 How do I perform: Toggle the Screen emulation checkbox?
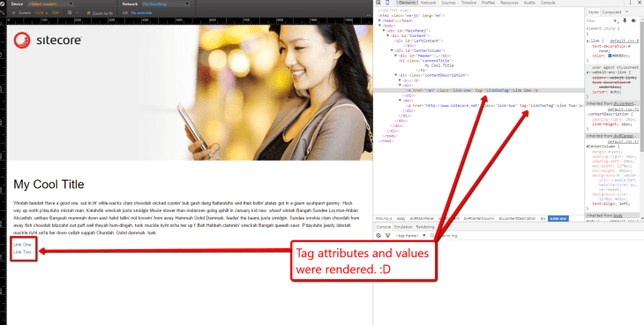point(14,13)
